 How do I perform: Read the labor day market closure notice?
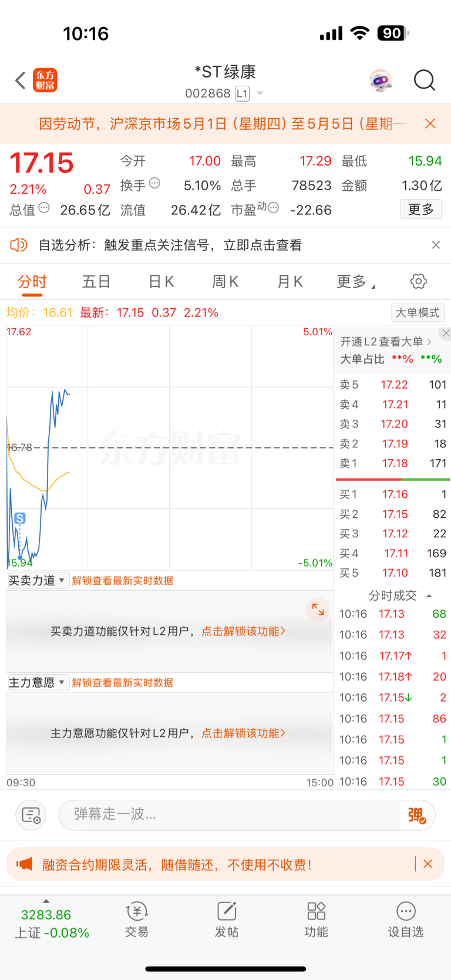[x=223, y=123]
